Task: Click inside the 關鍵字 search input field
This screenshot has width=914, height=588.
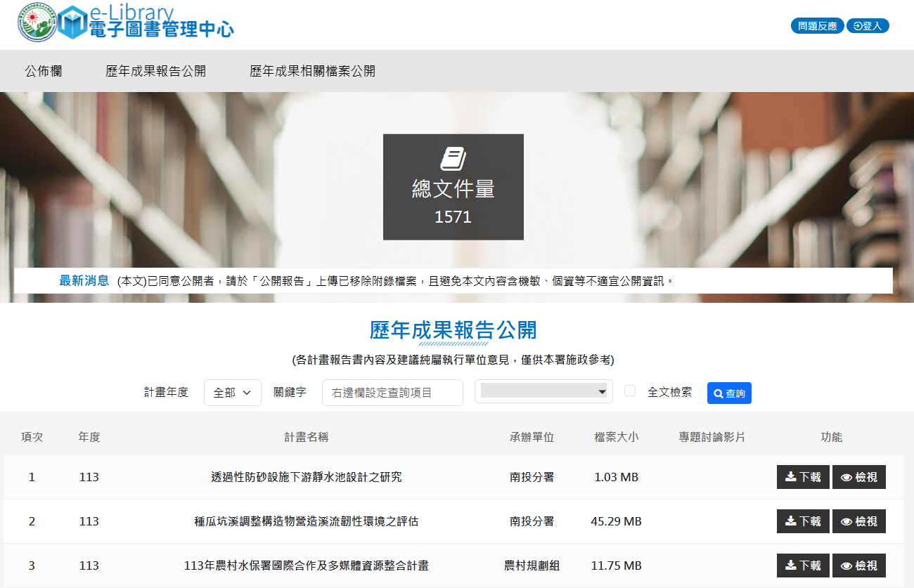Action: click(392, 393)
